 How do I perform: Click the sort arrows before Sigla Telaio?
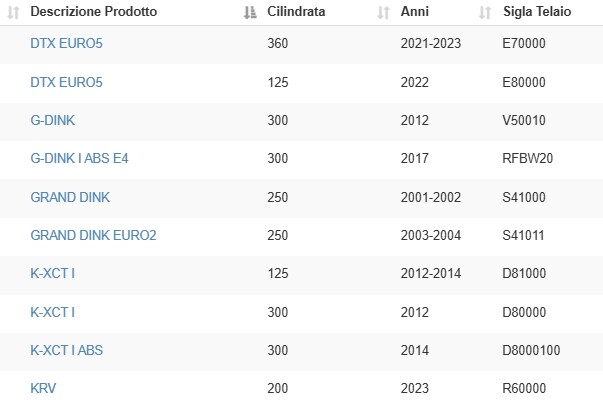click(485, 12)
